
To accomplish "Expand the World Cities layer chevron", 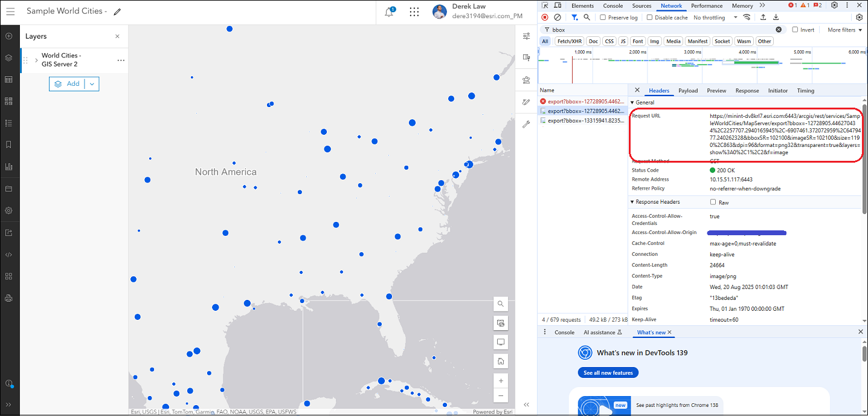I will click(36, 60).
